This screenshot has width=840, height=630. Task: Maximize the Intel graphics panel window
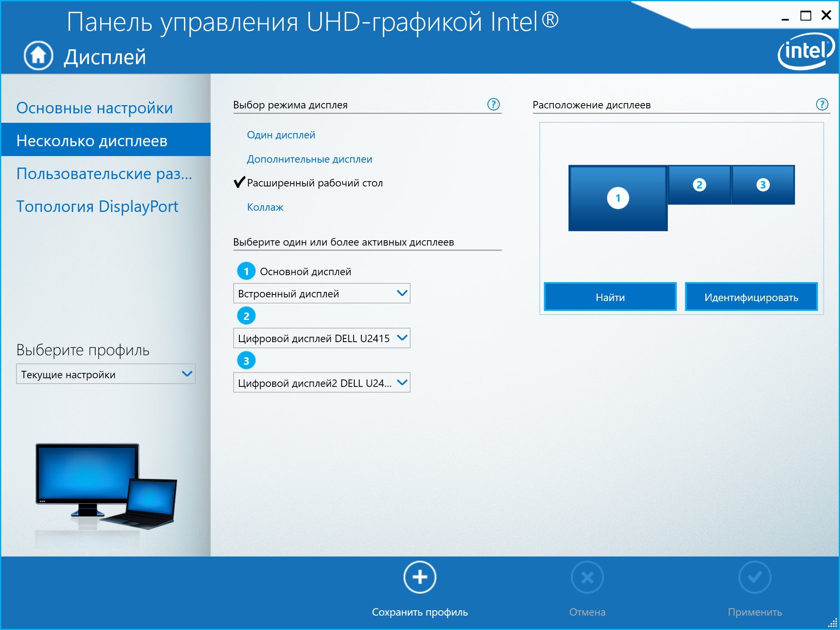coord(806,16)
